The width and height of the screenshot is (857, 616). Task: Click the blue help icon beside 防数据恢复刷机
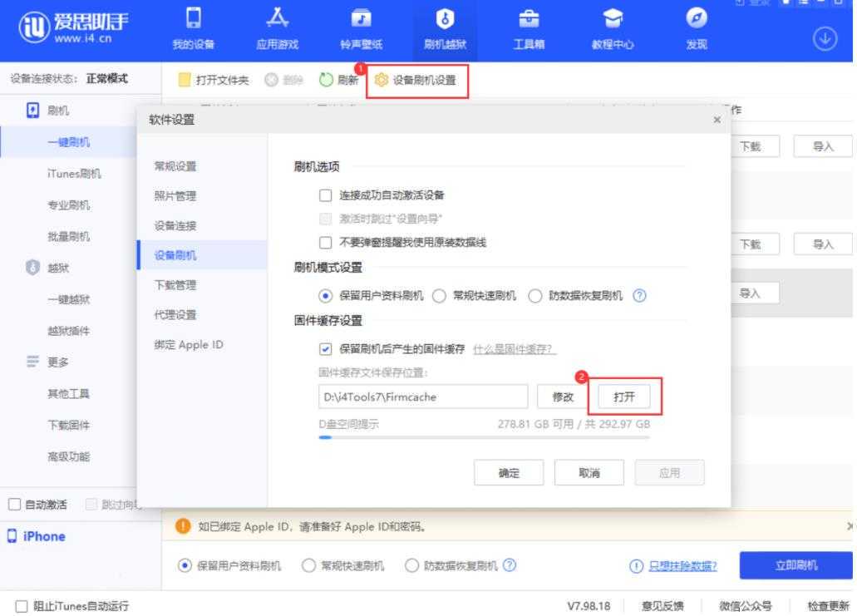point(639,295)
